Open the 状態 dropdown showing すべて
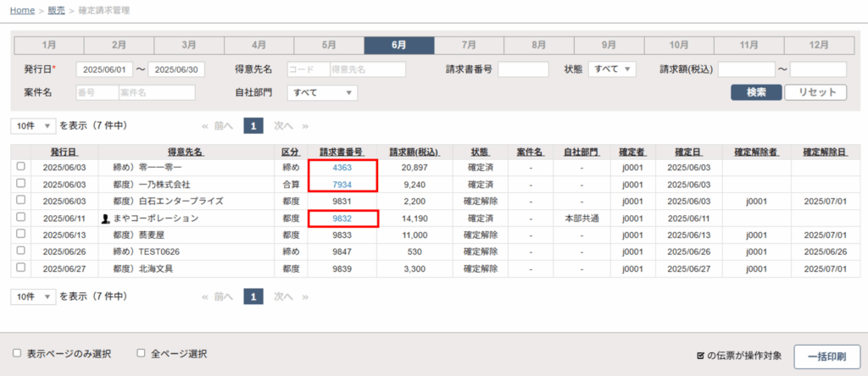The image size is (868, 376). pos(612,69)
